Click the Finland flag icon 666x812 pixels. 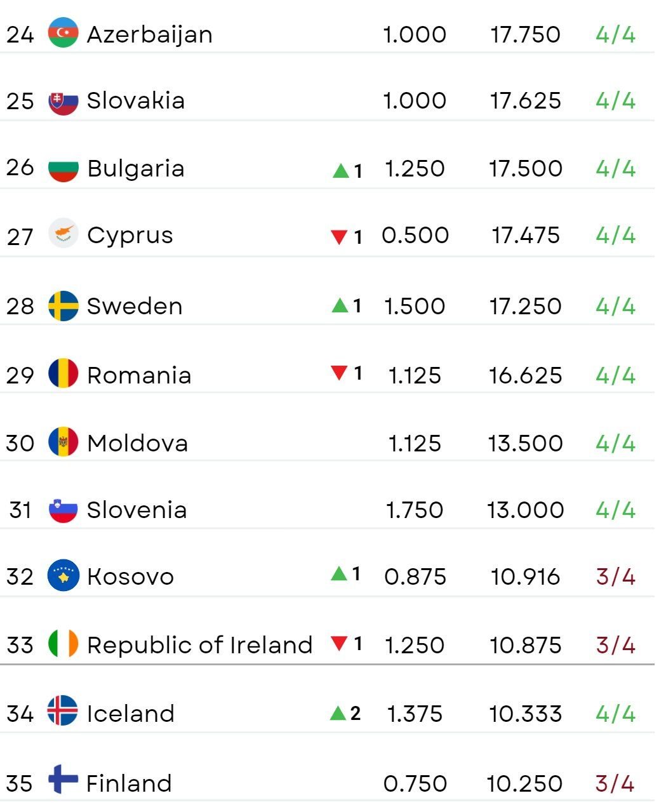(63, 779)
